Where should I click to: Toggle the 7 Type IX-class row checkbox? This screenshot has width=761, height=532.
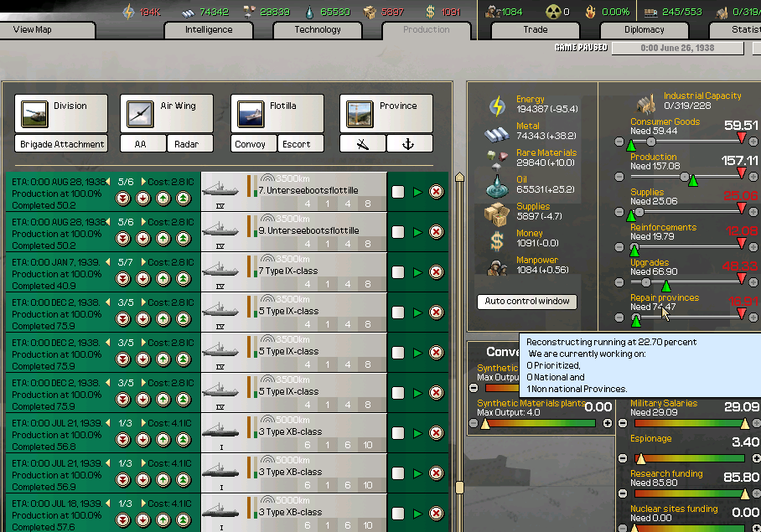[398, 272]
